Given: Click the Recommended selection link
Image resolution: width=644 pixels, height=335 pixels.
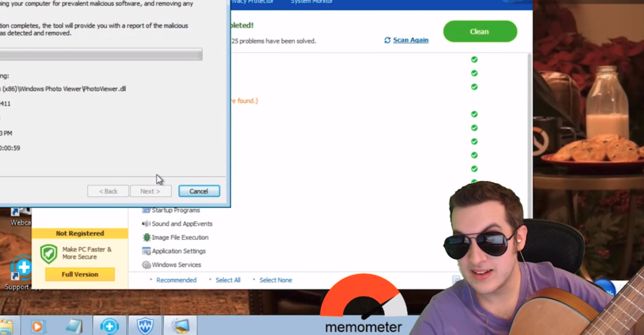Looking at the screenshot, I should [x=176, y=280].
